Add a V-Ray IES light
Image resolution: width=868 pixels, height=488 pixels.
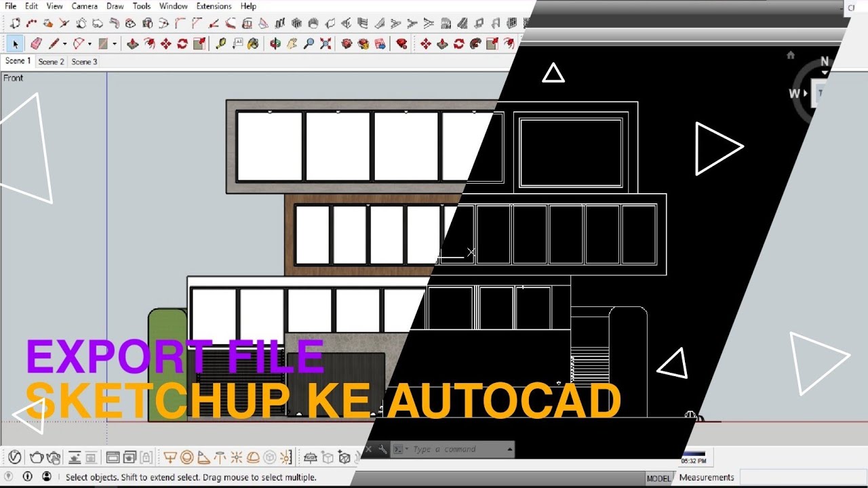[220, 457]
